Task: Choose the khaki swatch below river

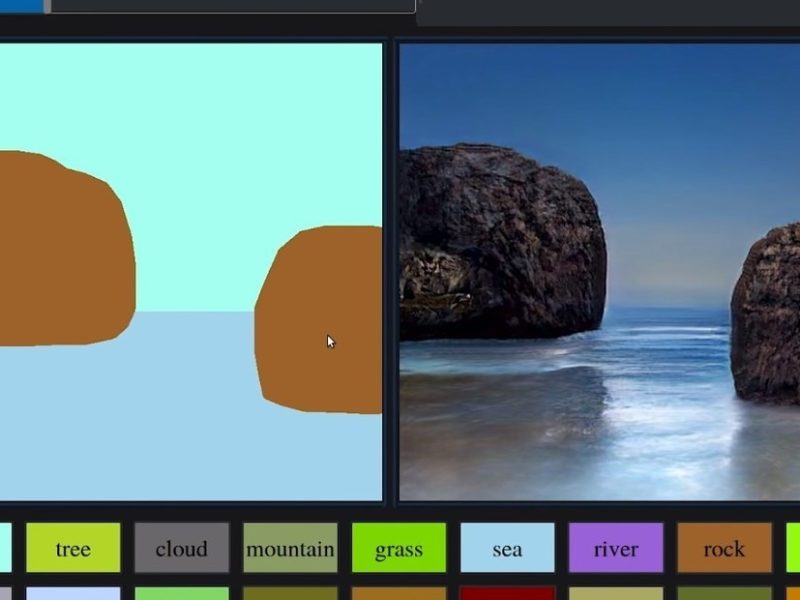Action: pyautogui.click(x=616, y=593)
